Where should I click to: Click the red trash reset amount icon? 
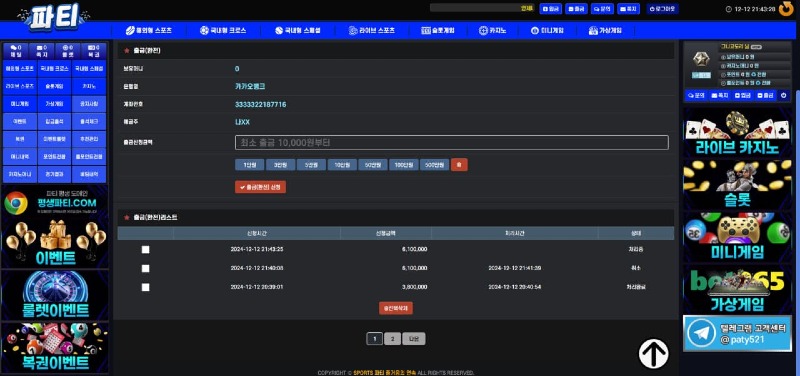pos(459,165)
